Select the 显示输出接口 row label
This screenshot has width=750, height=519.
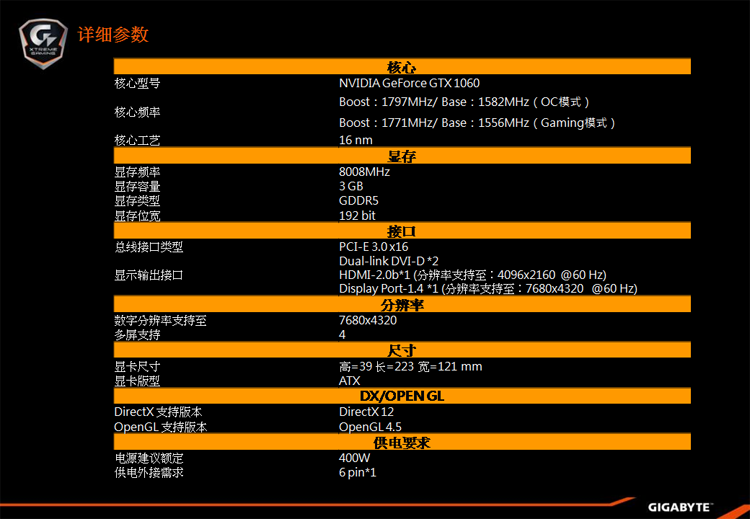149,276
